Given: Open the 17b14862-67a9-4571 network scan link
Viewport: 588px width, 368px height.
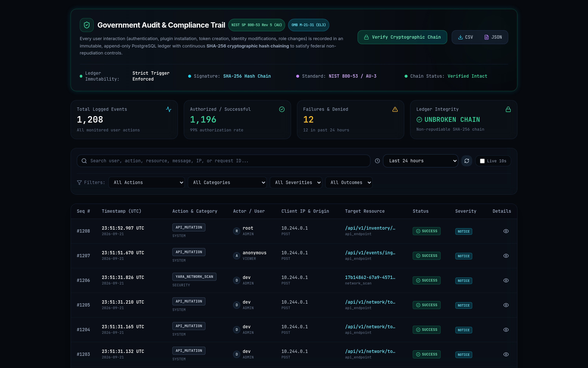Looking at the screenshot, I should 370,277.
